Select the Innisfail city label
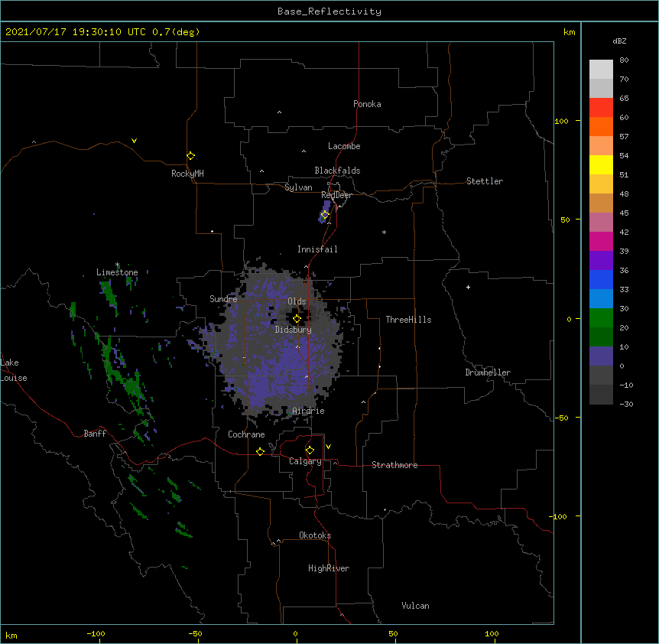 point(317,249)
